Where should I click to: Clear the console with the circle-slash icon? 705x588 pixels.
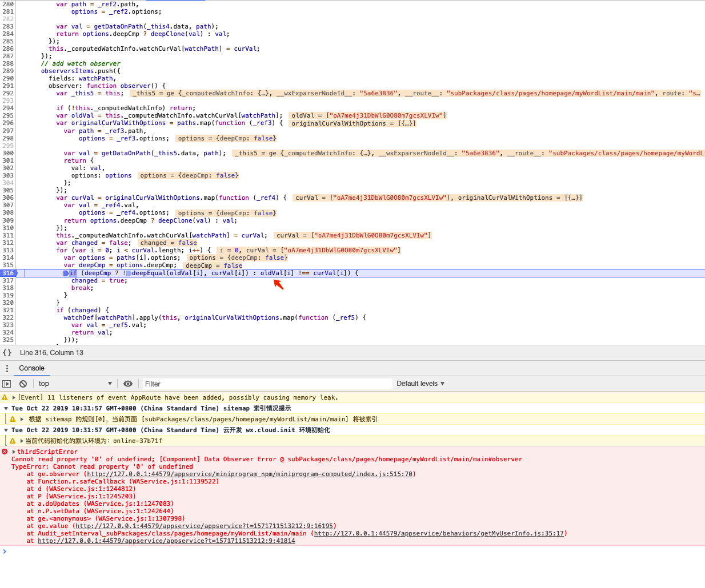pos(23,383)
